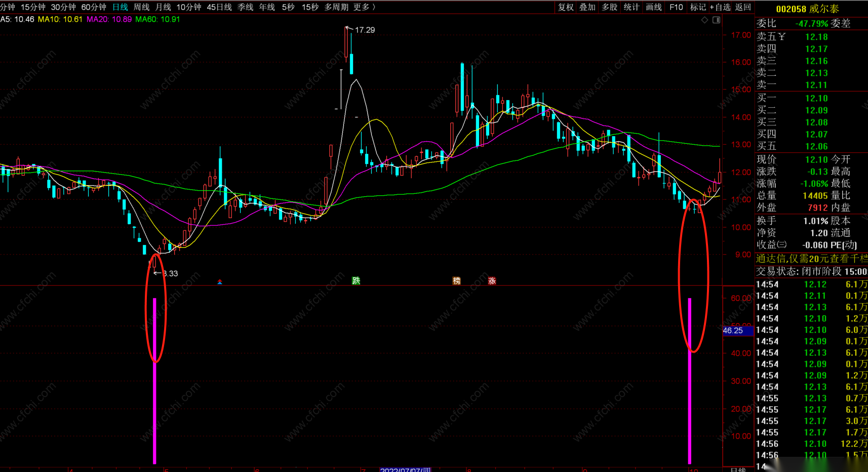Click the 返回 back button
The height and width of the screenshot is (472, 868).
743,7
